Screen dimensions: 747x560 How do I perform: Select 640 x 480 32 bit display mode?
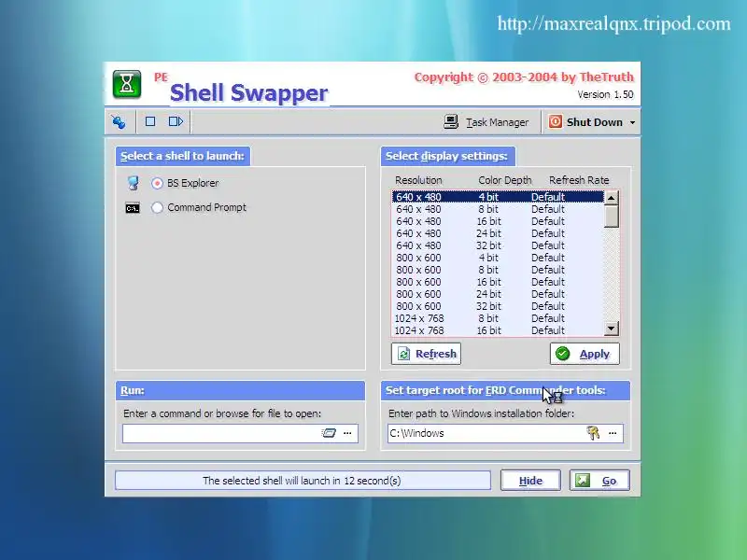(498, 245)
